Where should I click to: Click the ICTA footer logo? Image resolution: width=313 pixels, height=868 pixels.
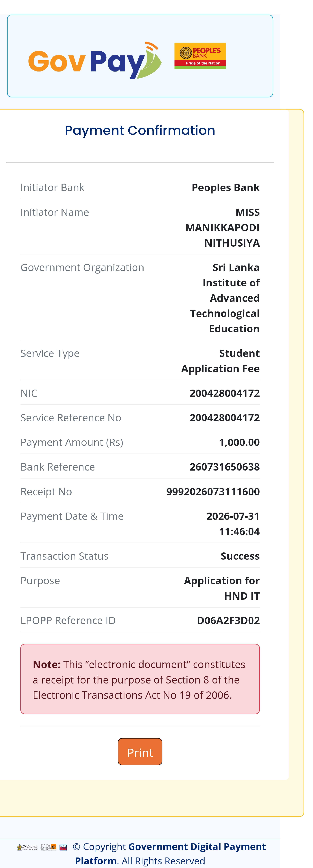coord(49,847)
